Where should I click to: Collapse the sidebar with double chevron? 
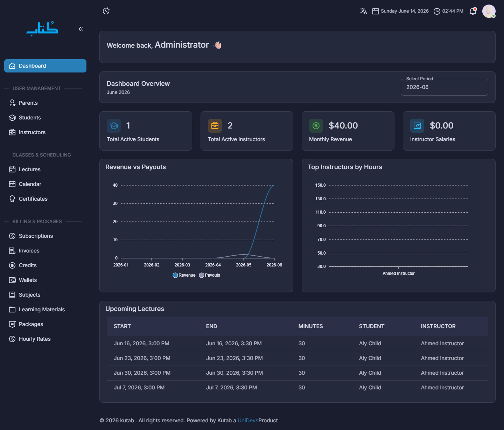pos(81,29)
